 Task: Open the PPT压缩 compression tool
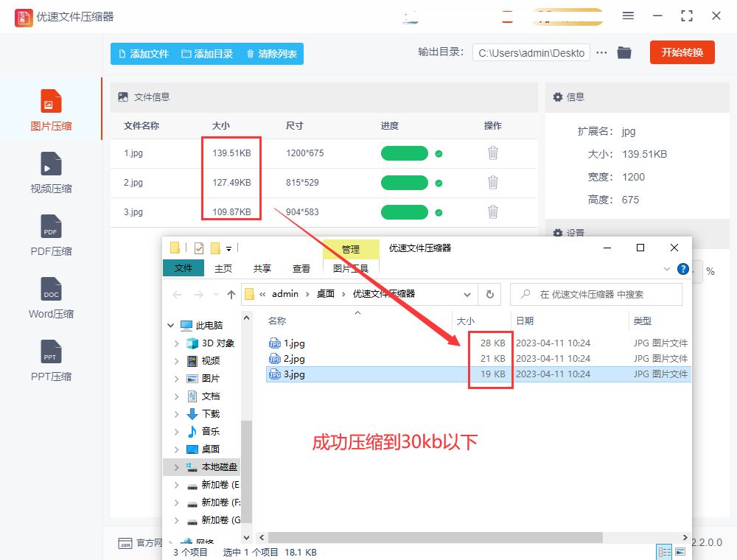(51, 359)
